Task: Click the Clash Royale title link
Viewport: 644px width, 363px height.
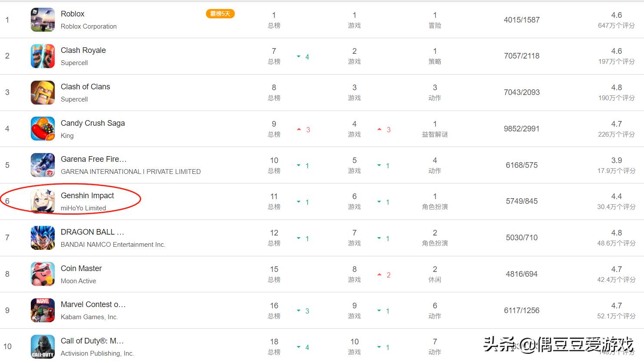Action: point(83,50)
